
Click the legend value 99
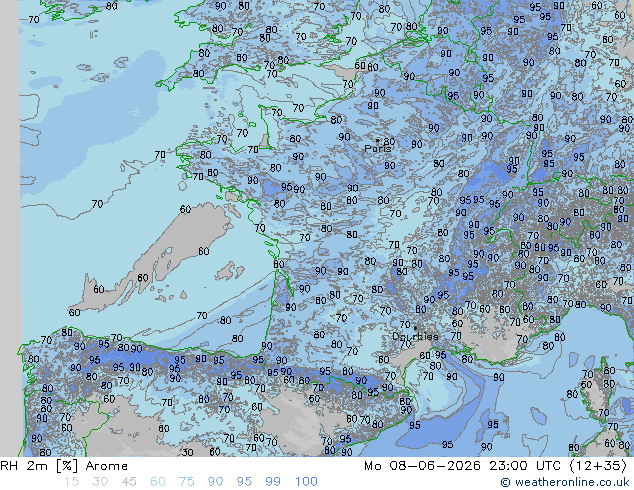(x=273, y=482)
